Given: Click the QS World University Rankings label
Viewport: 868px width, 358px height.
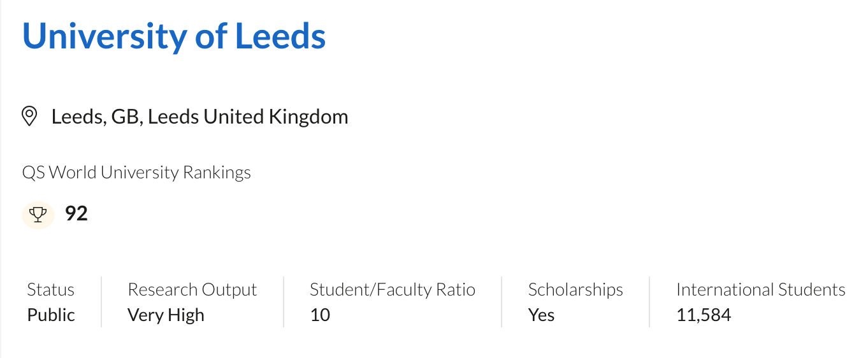Looking at the screenshot, I should tap(136, 173).
